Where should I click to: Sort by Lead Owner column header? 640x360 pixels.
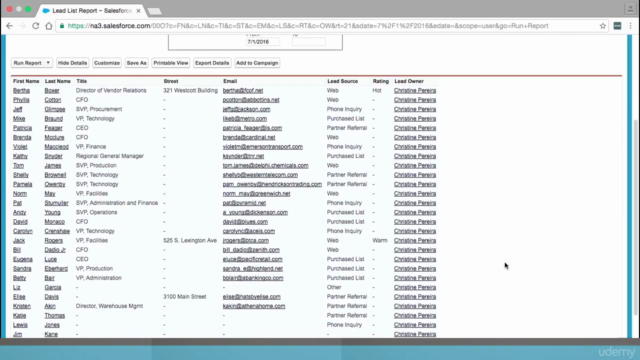point(409,81)
